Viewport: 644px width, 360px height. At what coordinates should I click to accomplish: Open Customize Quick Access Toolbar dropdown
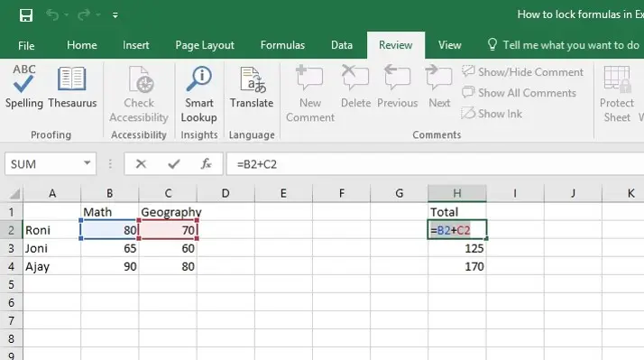[x=115, y=15]
